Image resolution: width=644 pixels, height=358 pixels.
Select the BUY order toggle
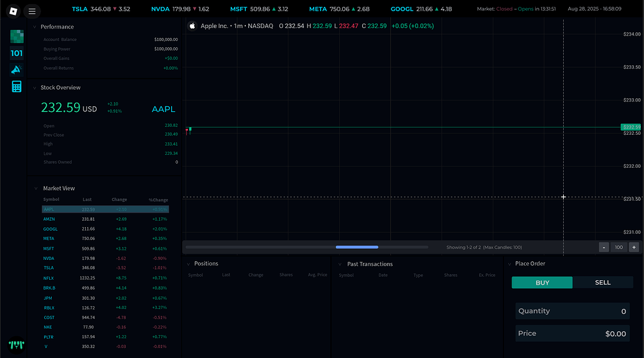pos(542,282)
